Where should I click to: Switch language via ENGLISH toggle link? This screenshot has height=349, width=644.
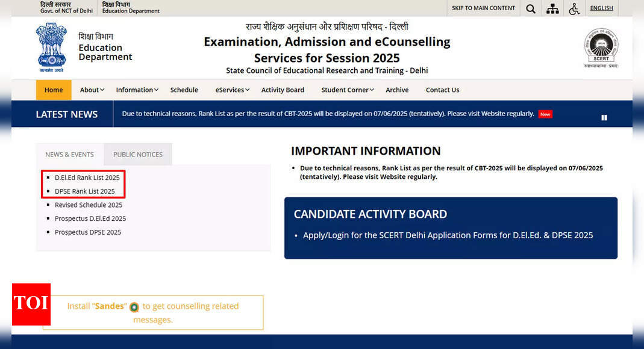pos(601,8)
